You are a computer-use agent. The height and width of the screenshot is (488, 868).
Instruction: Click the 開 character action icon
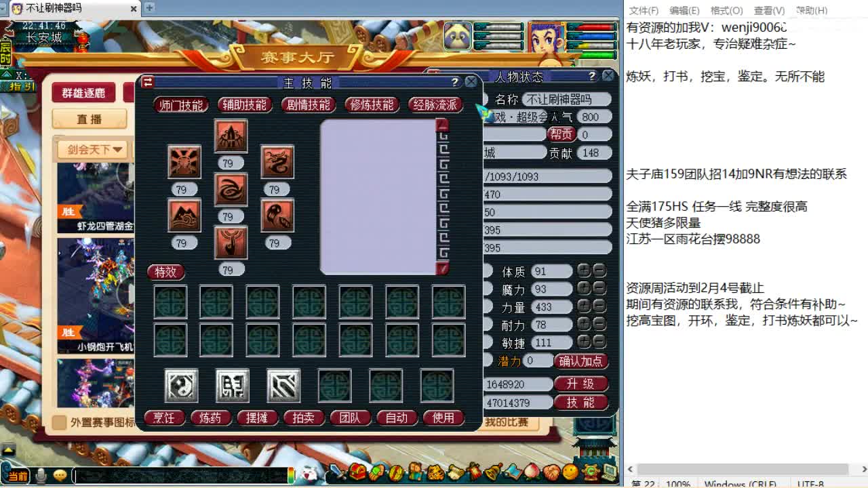point(232,386)
